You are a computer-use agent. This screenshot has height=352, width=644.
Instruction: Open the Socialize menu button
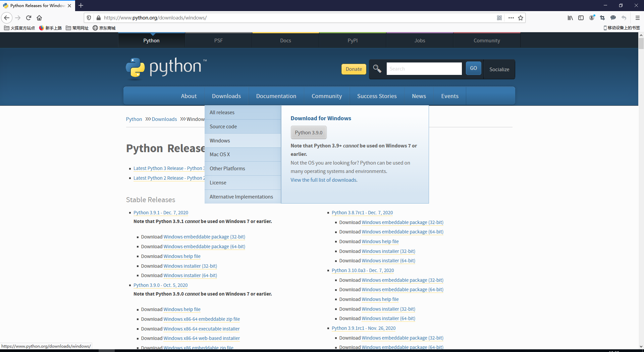click(x=499, y=70)
